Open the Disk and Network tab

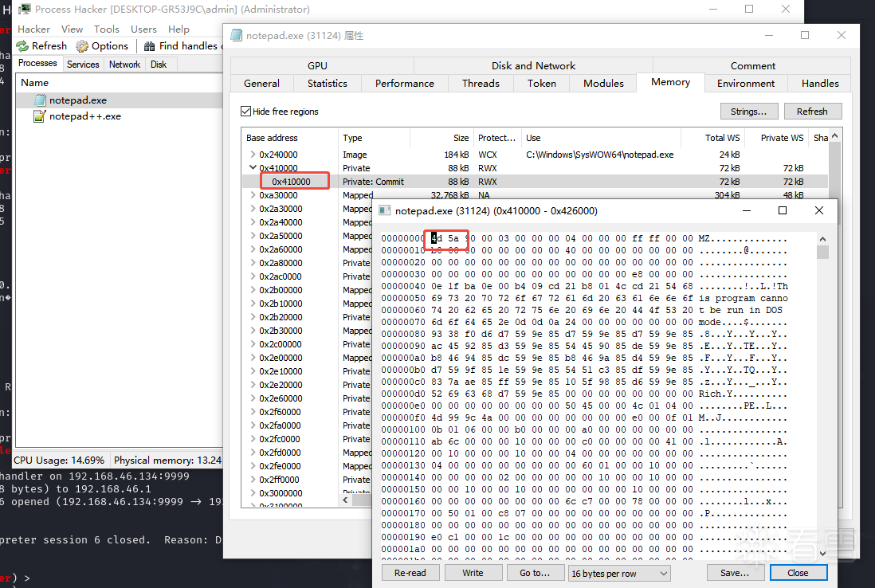point(533,66)
